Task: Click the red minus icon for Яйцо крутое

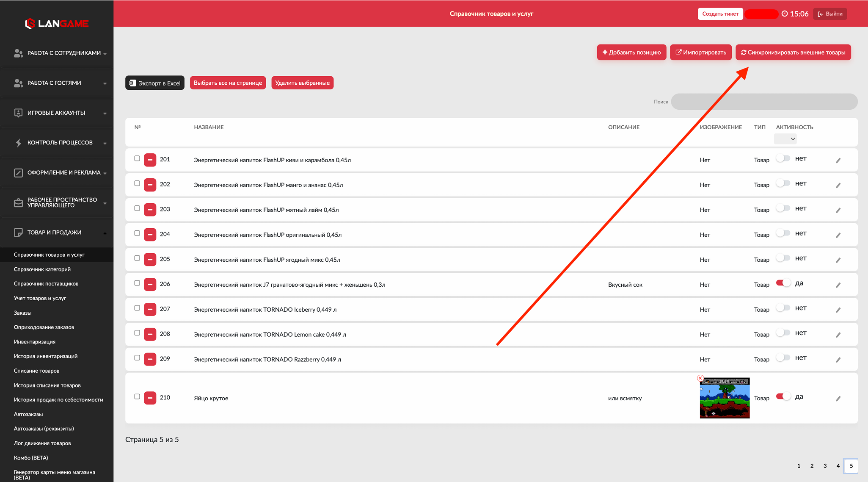Action: [x=150, y=398]
